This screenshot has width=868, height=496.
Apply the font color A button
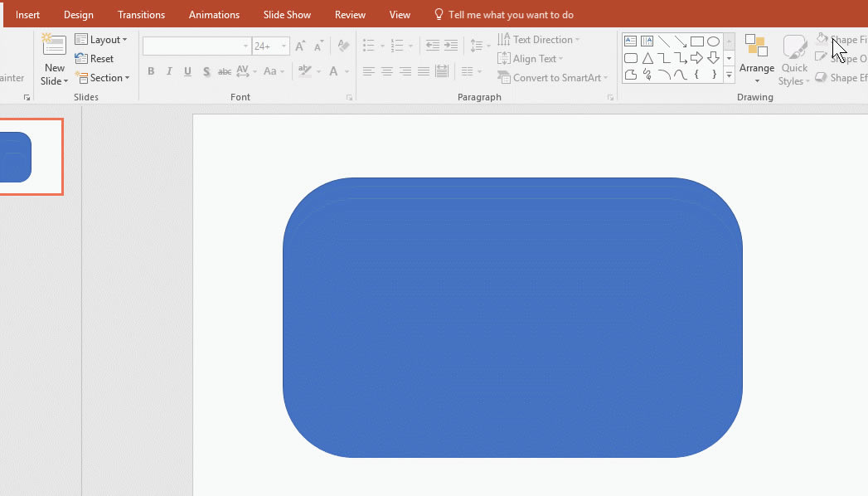click(x=333, y=71)
